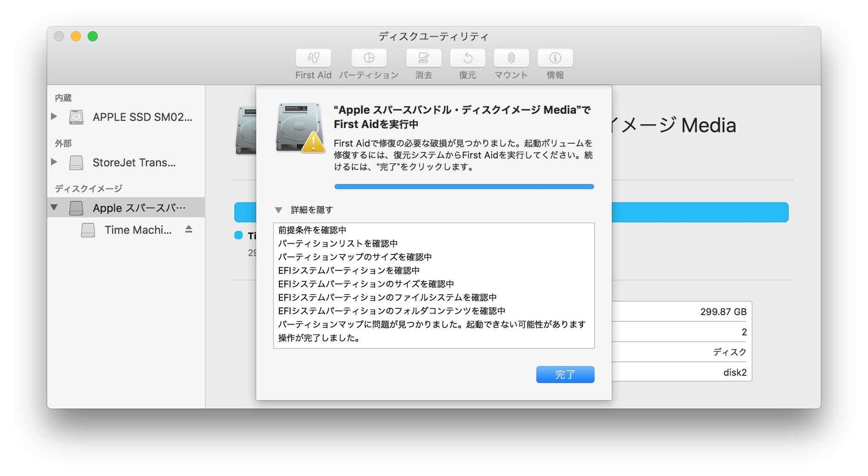
Task: Click log line 前提条件を確認中
Action: pos(312,230)
